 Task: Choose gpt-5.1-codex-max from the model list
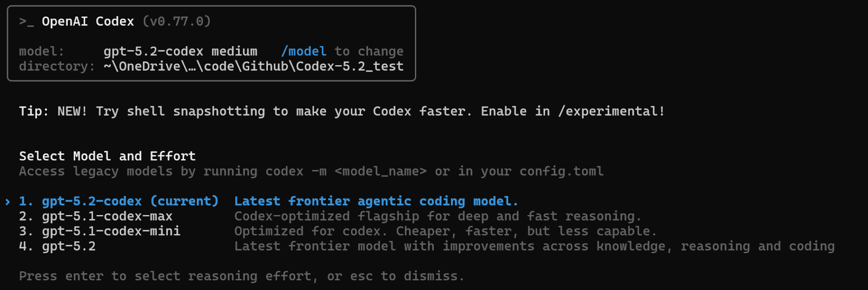[x=107, y=216]
